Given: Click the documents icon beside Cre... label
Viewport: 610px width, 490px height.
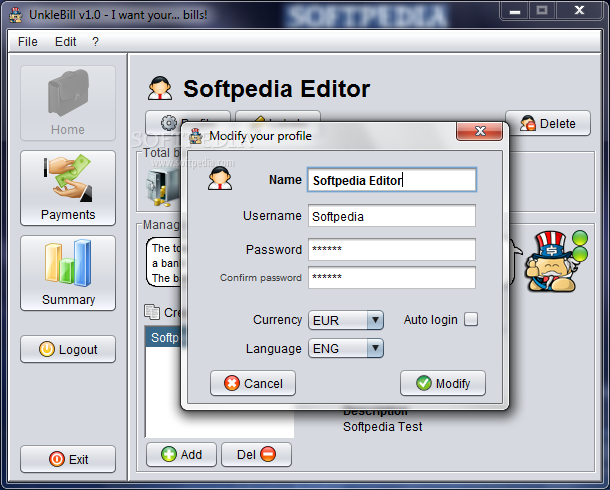Looking at the screenshot, I should coord(152,312).
